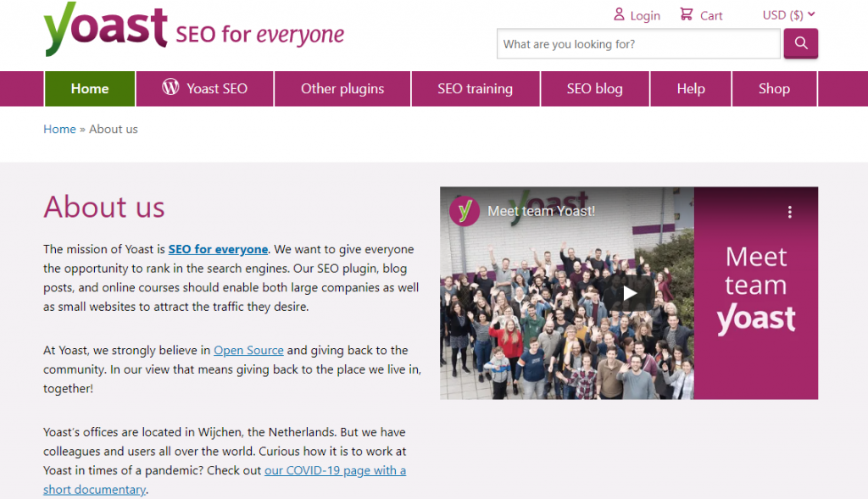The width and height of the screenshot is (868, 499).
Task: Follow the SEO for everyone link
Action: click(x=218, y=249)
